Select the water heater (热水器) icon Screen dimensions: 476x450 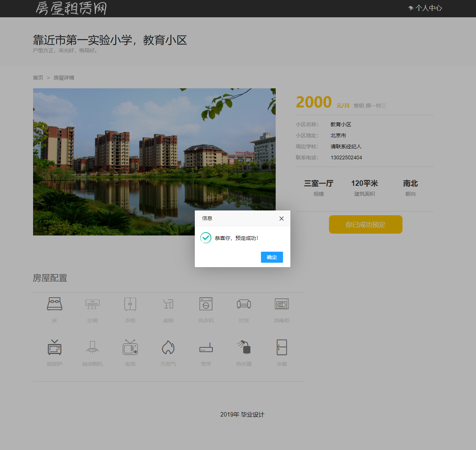tap(244, 347)
